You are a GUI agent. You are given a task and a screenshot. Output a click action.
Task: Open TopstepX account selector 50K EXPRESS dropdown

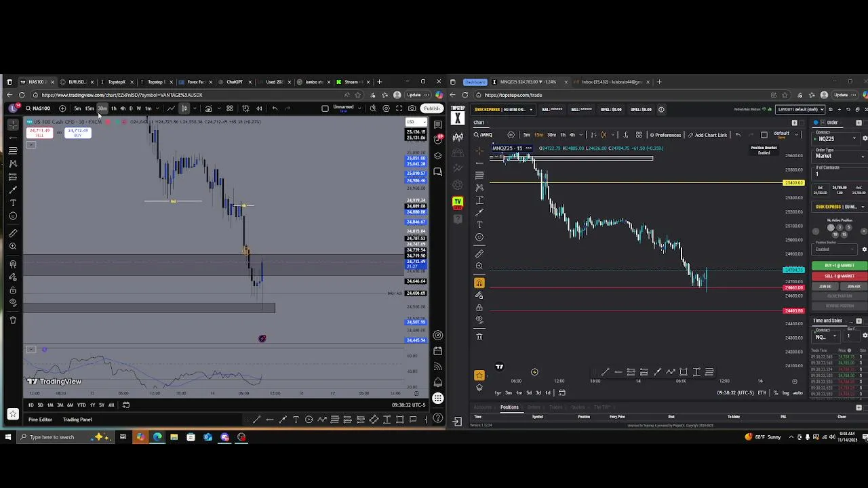click(502, 109)
